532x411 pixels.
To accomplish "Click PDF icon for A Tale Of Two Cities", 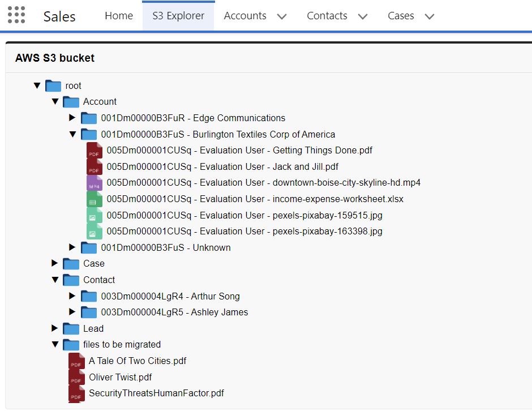I will pyautogui.click(x=76, y=361).
